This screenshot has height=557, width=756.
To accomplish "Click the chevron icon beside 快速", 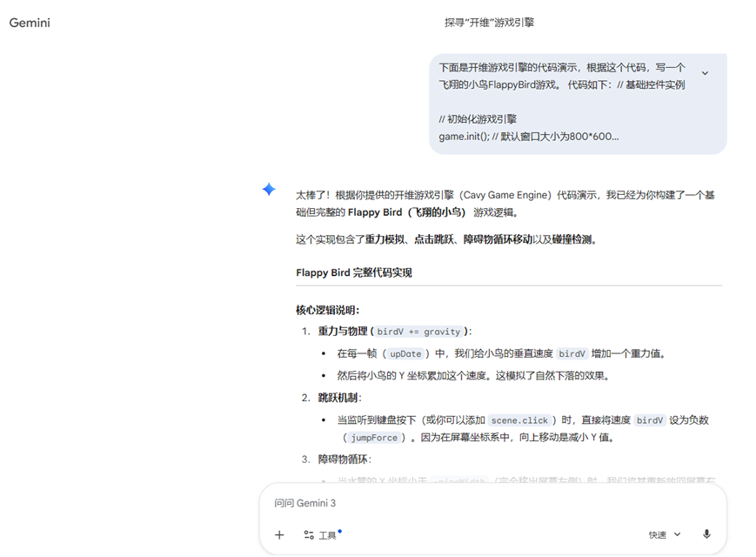I will pyautogui.click(x=677, y=534).
